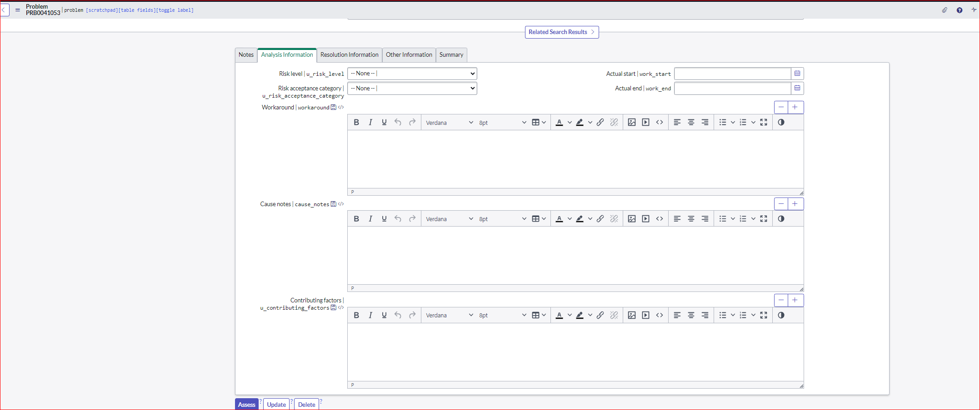Toggle underline in Workaround editor
This screenshot has height=410, width=980.
click(x=384, y=122)
